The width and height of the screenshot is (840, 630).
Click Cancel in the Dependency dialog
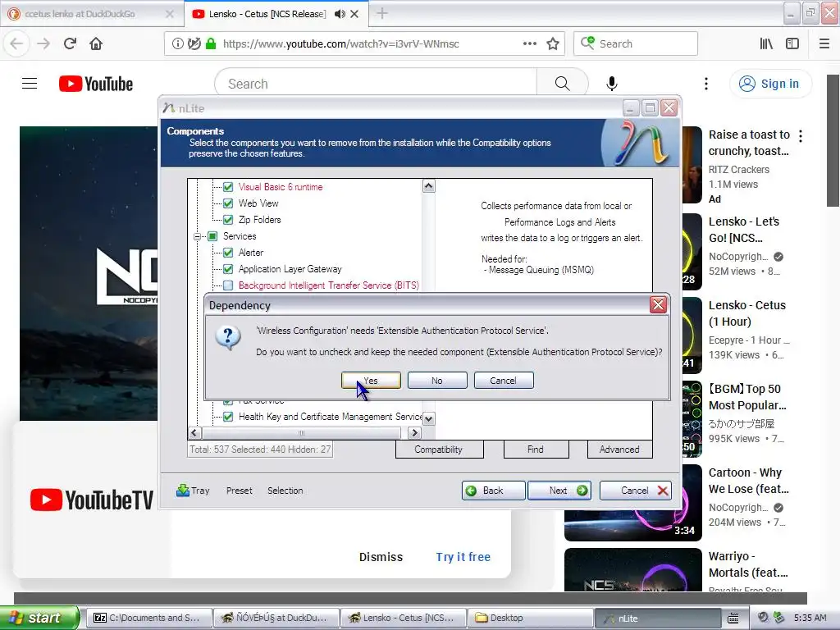coord(504,381)
